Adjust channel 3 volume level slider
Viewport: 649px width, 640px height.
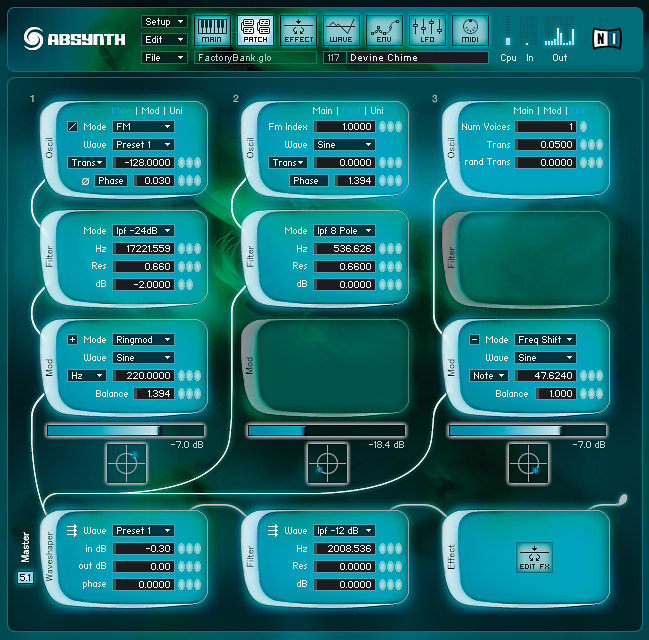click(504, 430)
